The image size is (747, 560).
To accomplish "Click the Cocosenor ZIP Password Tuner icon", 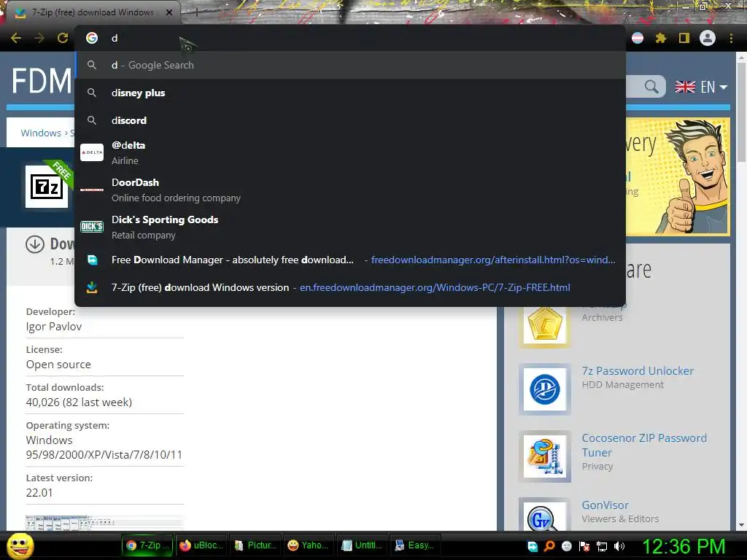I will pos(544,456).
